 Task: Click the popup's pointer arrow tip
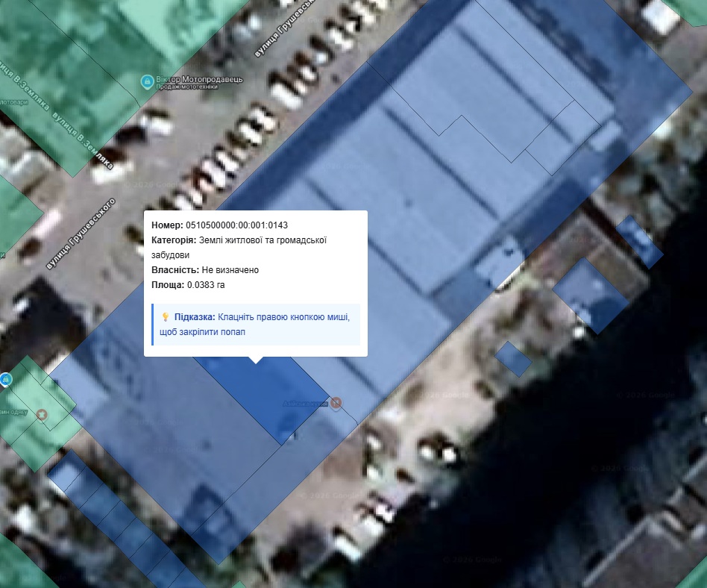(x=256, y=361)
